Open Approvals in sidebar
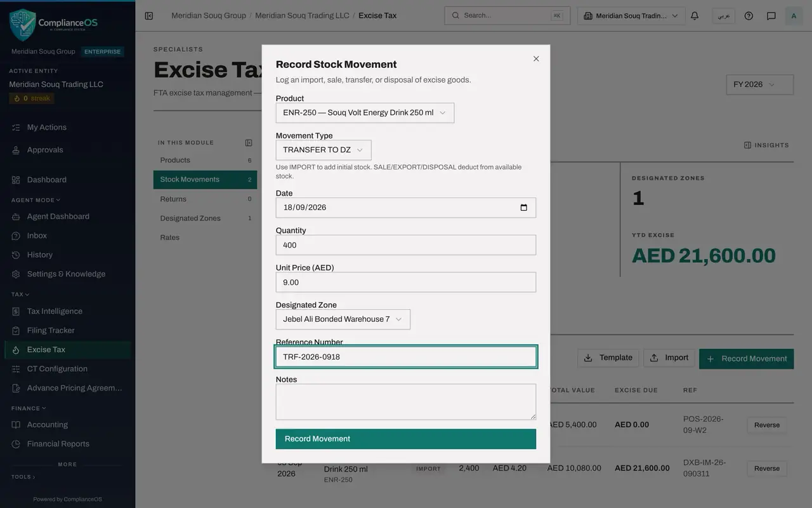The height and width of the screenshot is (508, 812). pyautogui.click(x=67, y=150)
